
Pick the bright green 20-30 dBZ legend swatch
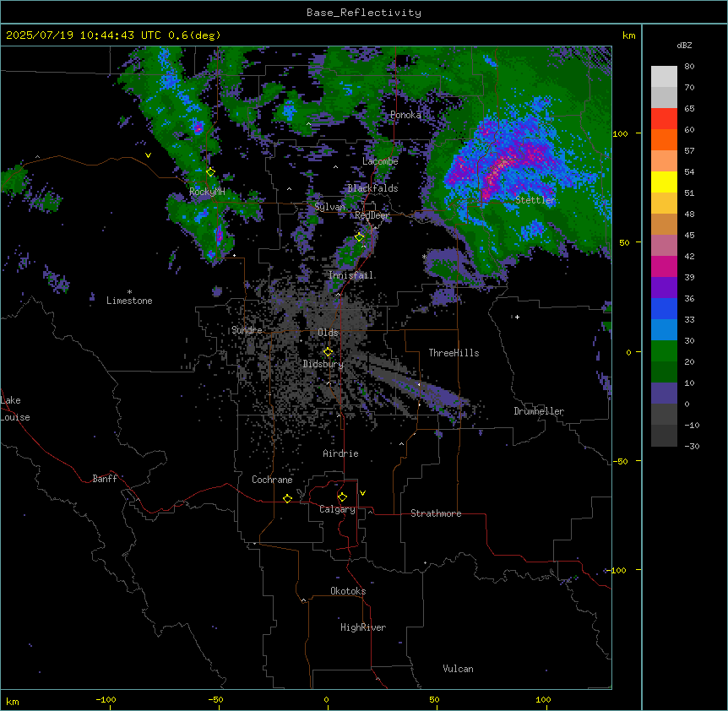[x=664, y=351]
